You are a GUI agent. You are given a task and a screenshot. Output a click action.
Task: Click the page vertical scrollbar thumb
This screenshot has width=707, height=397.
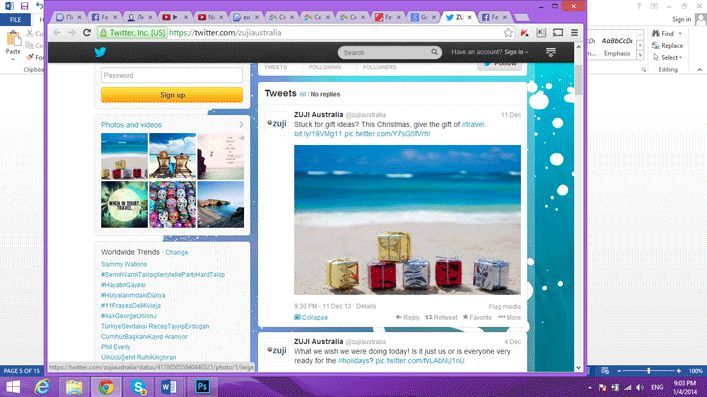tap(578, 80)
